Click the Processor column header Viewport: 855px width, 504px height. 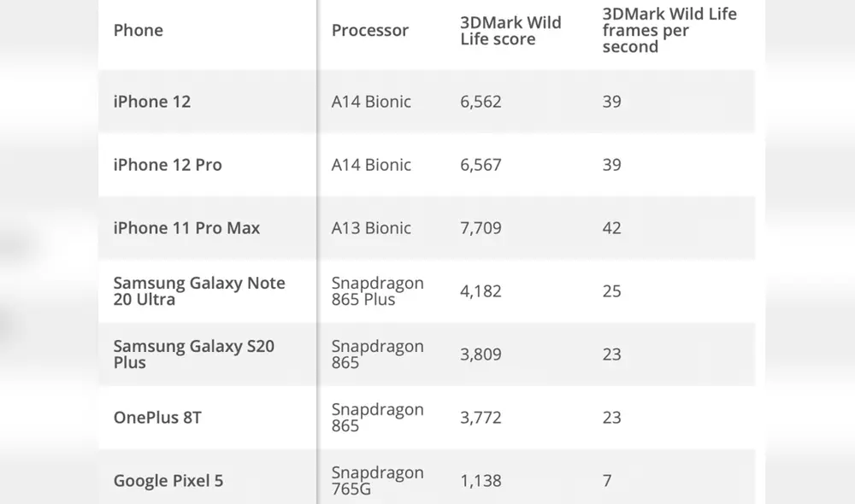(370, 31)
